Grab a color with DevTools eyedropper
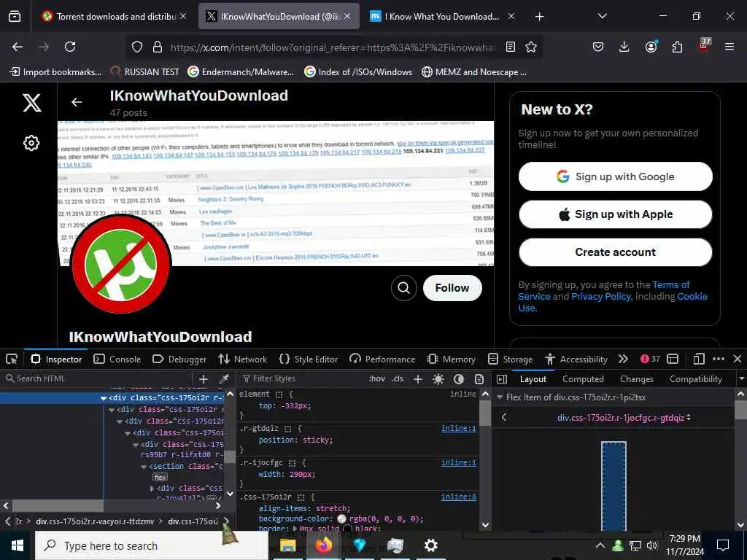 point(223,379)
